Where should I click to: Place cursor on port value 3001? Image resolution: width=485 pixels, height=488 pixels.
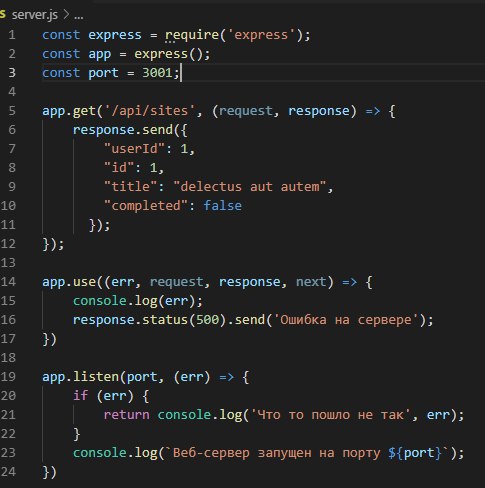pos(157,73)
